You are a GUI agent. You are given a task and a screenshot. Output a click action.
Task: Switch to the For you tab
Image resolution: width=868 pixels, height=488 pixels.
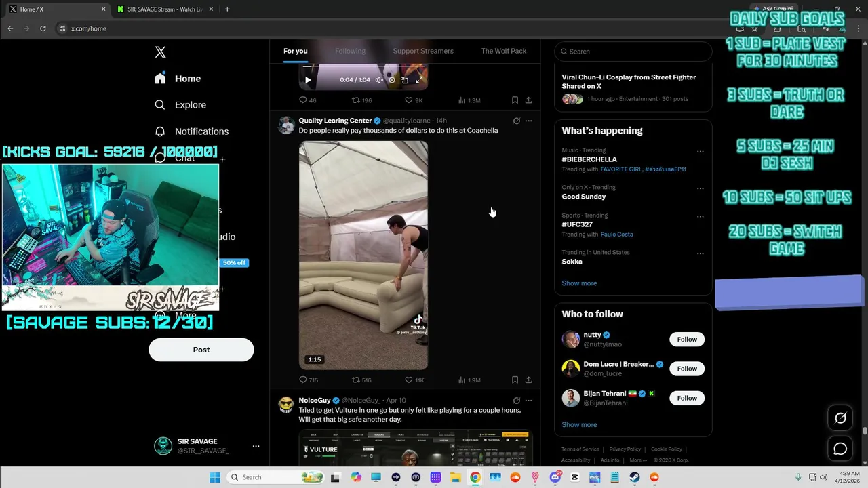296,51
